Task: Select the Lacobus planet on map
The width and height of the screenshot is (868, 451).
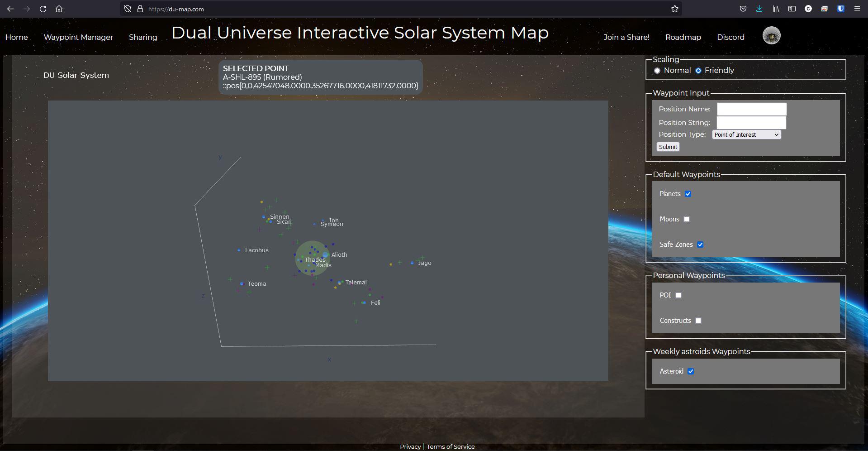Action: (239, 250)
